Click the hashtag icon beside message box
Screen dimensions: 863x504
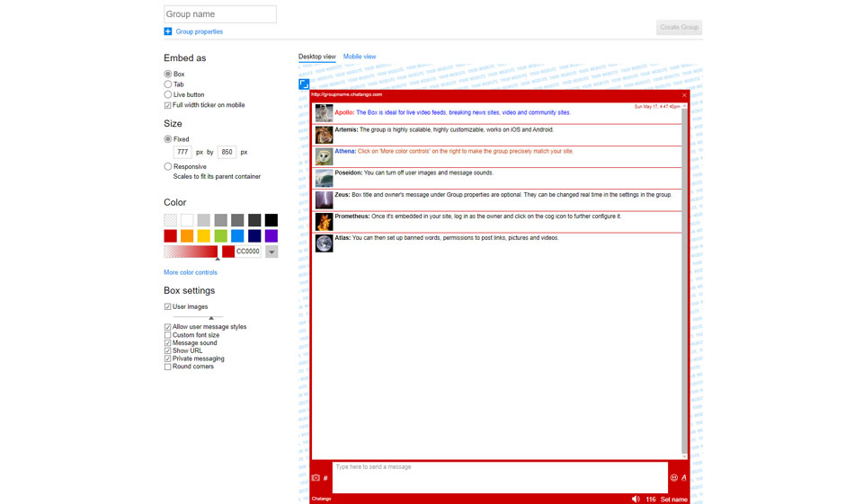tap(325, 478)
